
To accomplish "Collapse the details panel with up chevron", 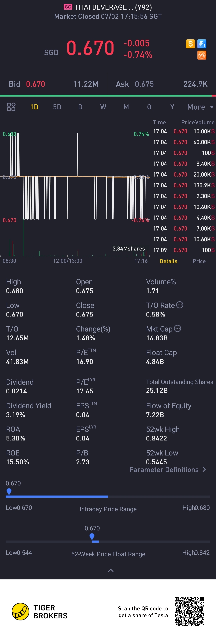I will click(x=110, y=570).
